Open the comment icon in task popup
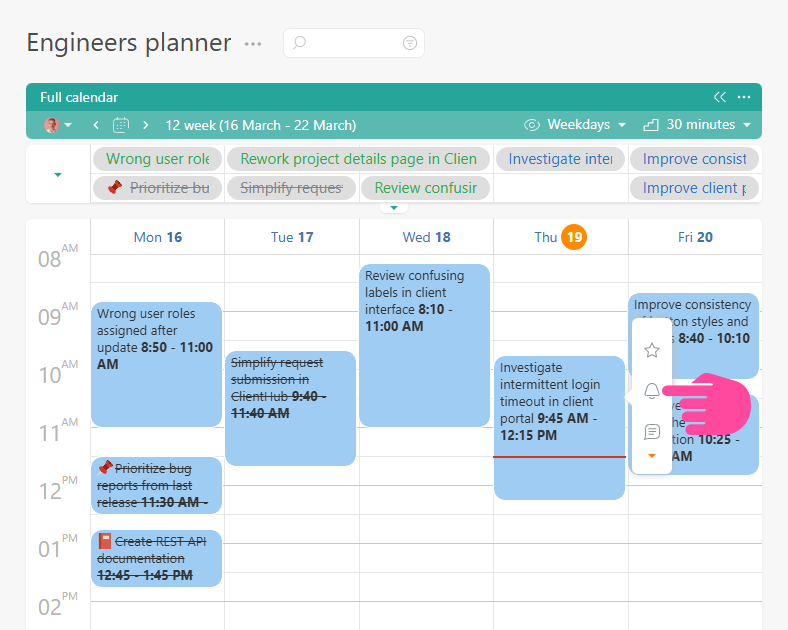 [x=652, y=432]
